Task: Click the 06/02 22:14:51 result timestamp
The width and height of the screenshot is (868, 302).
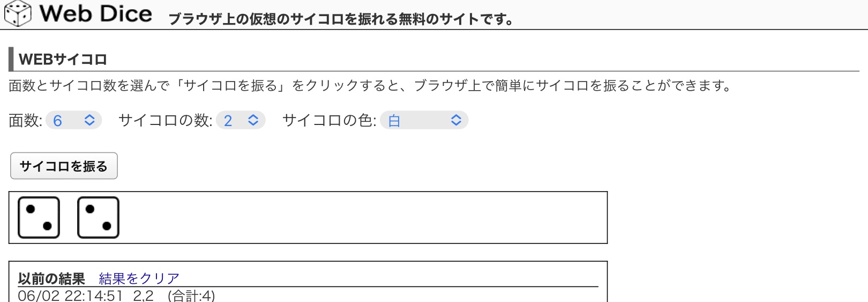Action: (70, 295)
